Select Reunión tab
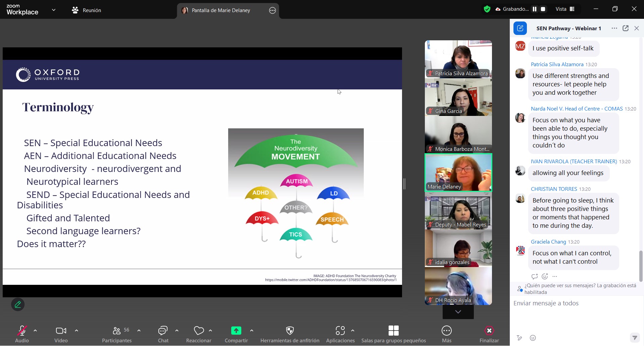644x346 pixels. coord(87,10)
